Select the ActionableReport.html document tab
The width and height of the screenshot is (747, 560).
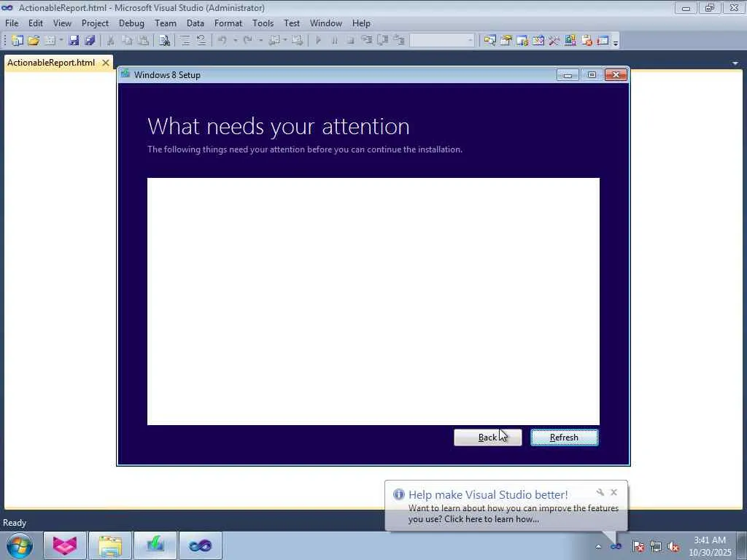(51, 63)
